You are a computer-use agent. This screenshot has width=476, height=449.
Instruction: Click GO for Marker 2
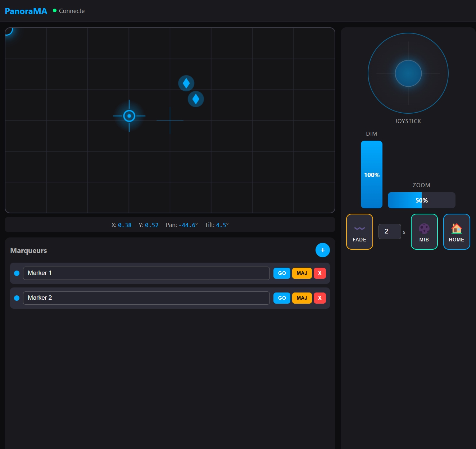(282, 298)
